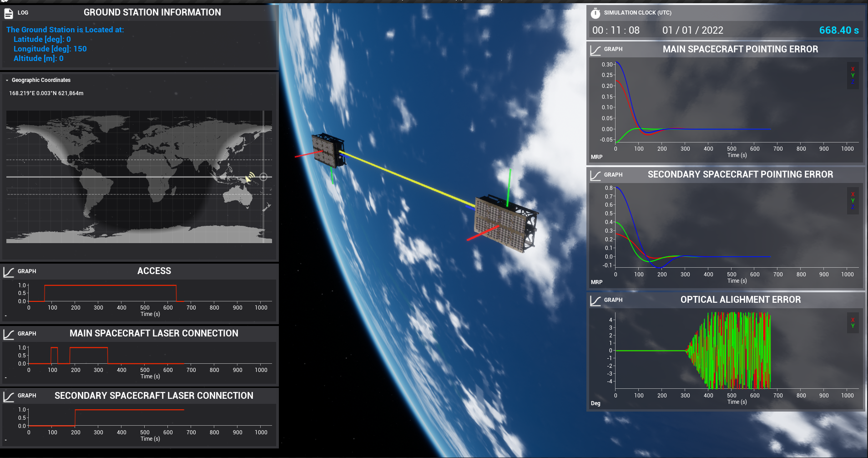Click the Simulation Clock stopwatch icon
The image size is (868, 458).
click(x=595, y=13)
